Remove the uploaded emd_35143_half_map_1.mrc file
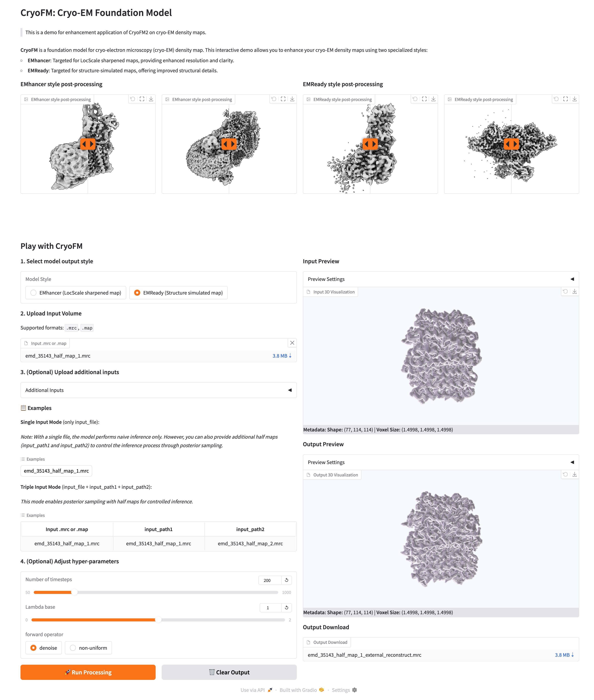The height and width of the screenshot is (700, 594). 292,343
